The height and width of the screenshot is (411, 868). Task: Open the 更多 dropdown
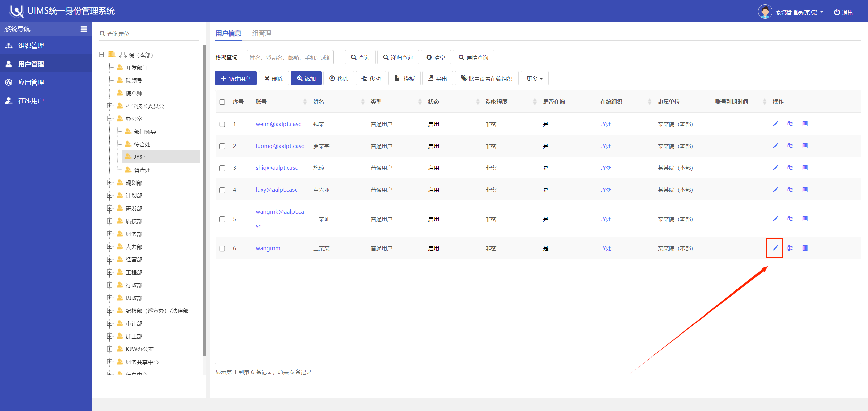534,79
